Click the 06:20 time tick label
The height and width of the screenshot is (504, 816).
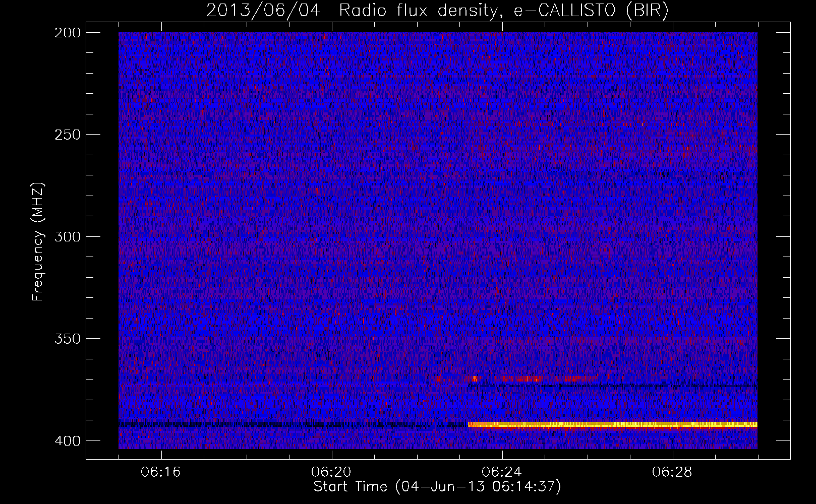(331, 472)
